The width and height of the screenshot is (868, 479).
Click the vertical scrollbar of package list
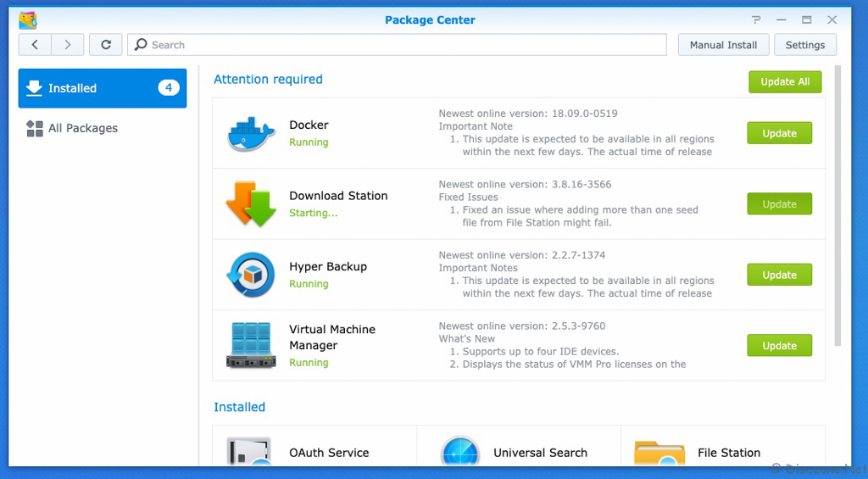(x=837, y=206)
